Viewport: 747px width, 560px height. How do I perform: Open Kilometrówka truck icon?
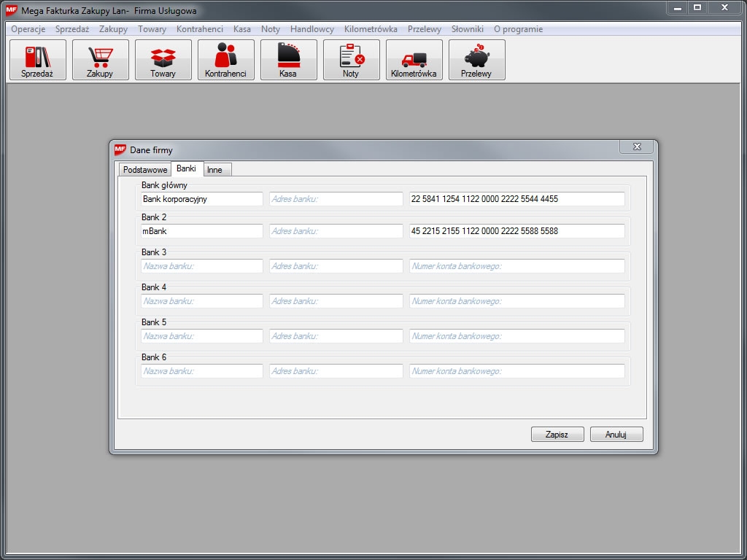[414, 60]
